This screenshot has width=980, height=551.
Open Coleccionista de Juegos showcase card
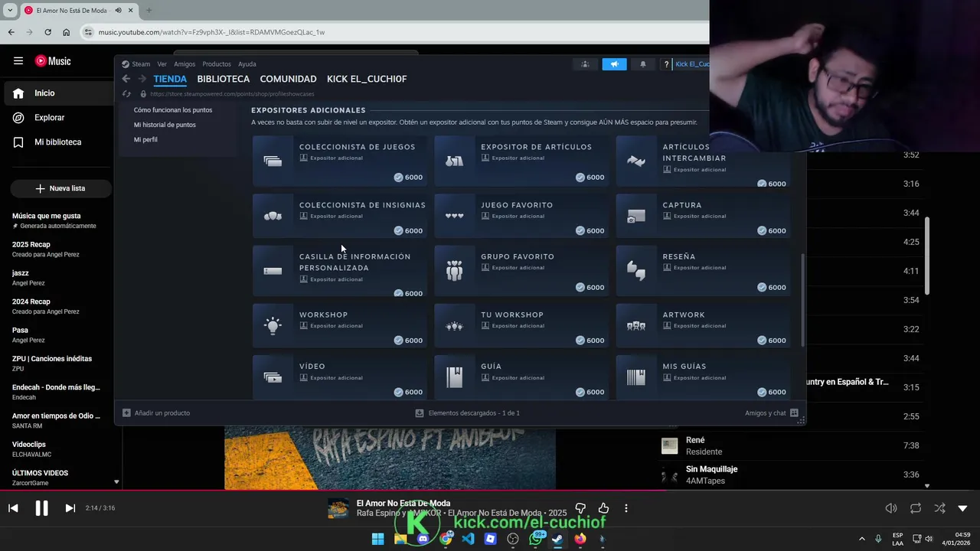(340, 161)
